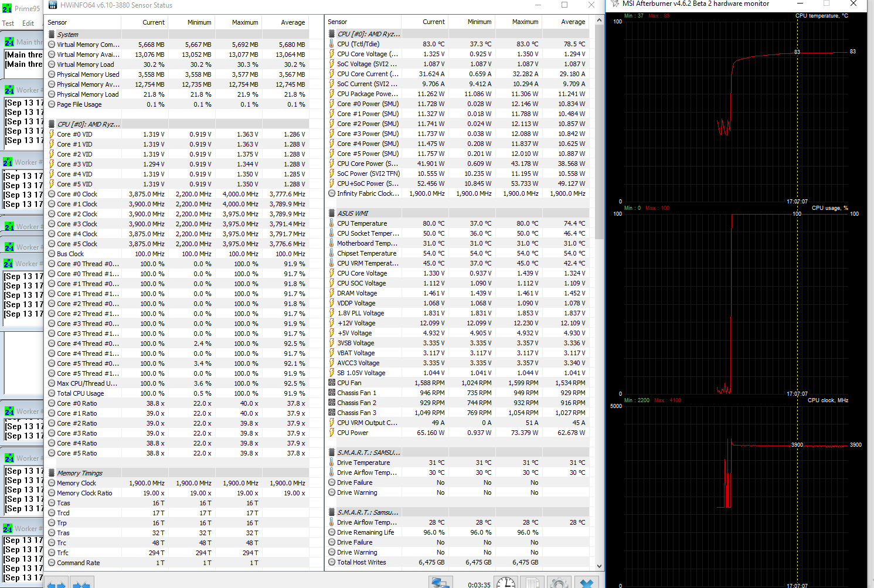Select the 'Drive Temperature' row
The width and height of the screenshot is (874, 588).
point(458,463)
